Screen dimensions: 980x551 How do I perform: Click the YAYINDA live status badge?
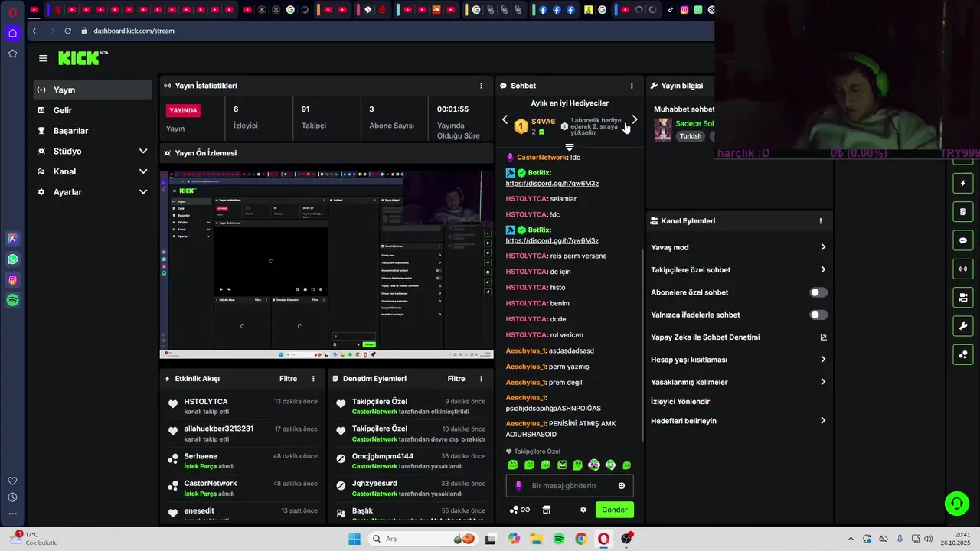pos(184,110)
